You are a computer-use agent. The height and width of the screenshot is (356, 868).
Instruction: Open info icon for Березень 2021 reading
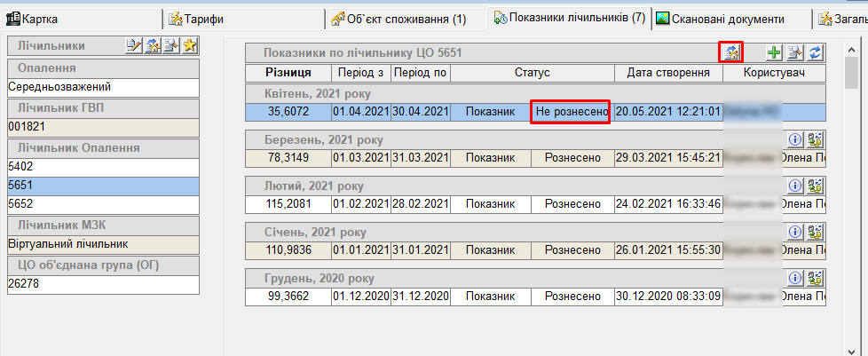point(795,138)
